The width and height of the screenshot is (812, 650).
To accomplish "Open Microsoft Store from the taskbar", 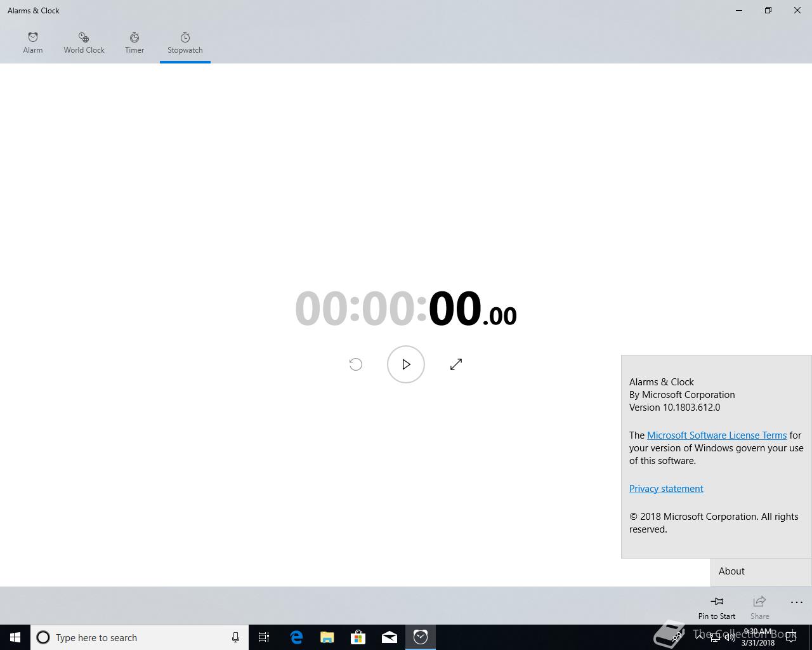I will (358, 637).
